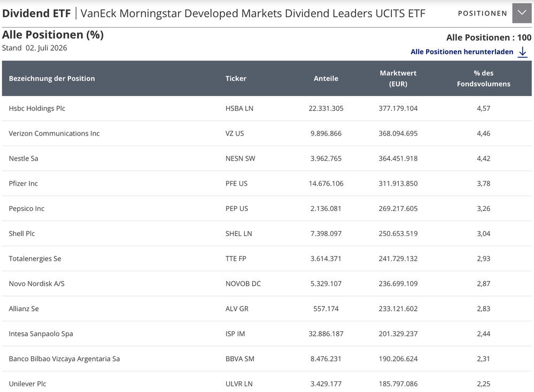534x392 pixels.
Task: Select Totalenergies Se position
Action: point(35,258)
